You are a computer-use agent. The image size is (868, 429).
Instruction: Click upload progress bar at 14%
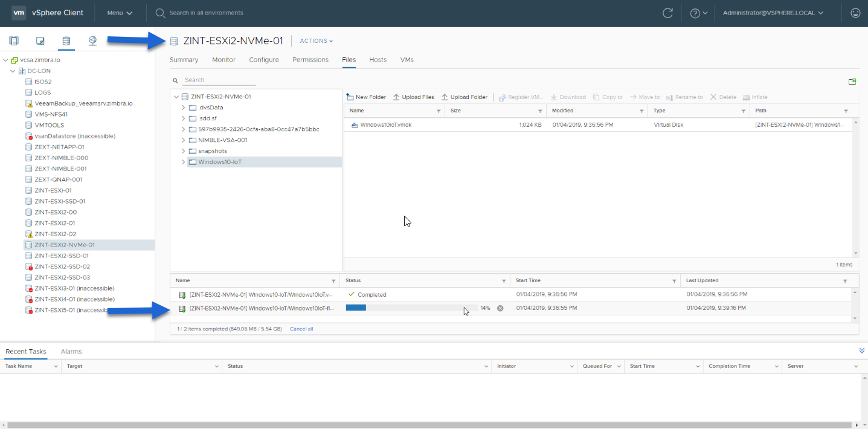(412, 308)
